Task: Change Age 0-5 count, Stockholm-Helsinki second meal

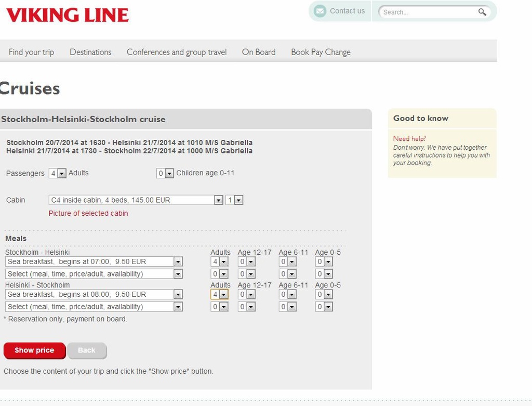Action: click(324, 273)
